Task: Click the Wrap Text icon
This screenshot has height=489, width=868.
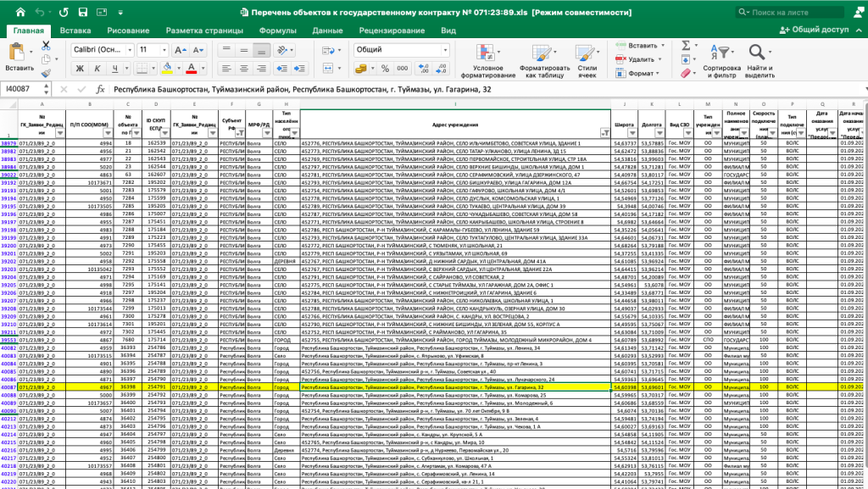Action: (328, 50)
